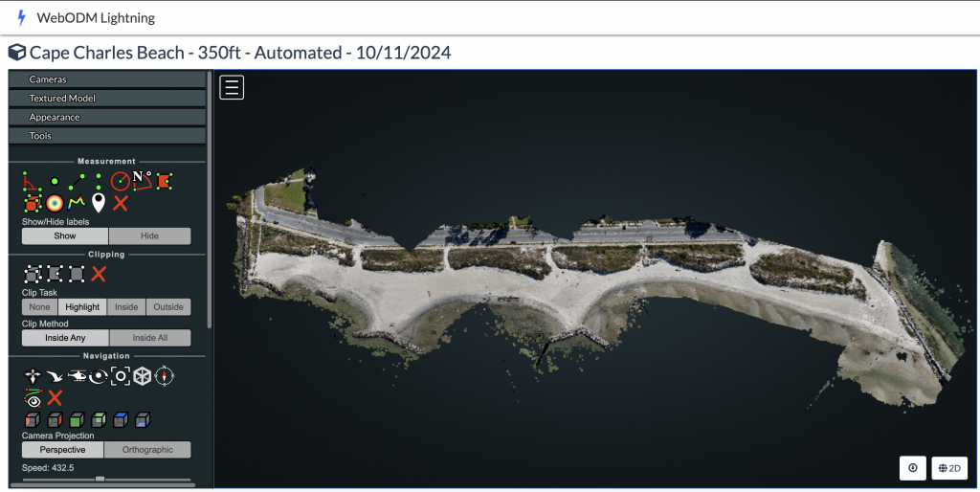
Task: Expand the Textured Model section
Action: click(107, 99)
